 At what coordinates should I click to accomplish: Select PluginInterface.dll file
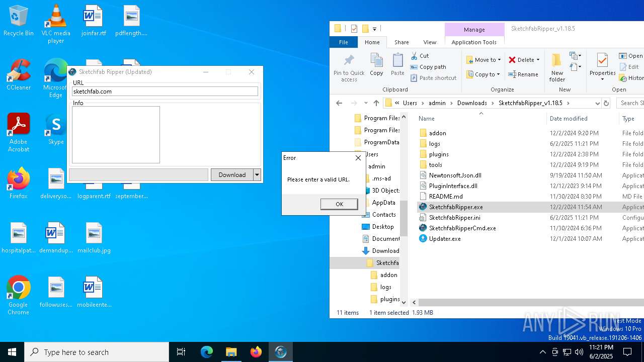click(453, 186)
